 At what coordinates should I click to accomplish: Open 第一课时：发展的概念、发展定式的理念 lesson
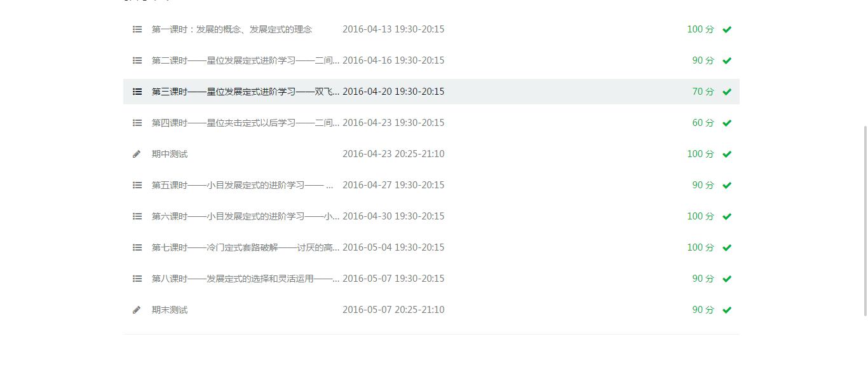(232, 29)
